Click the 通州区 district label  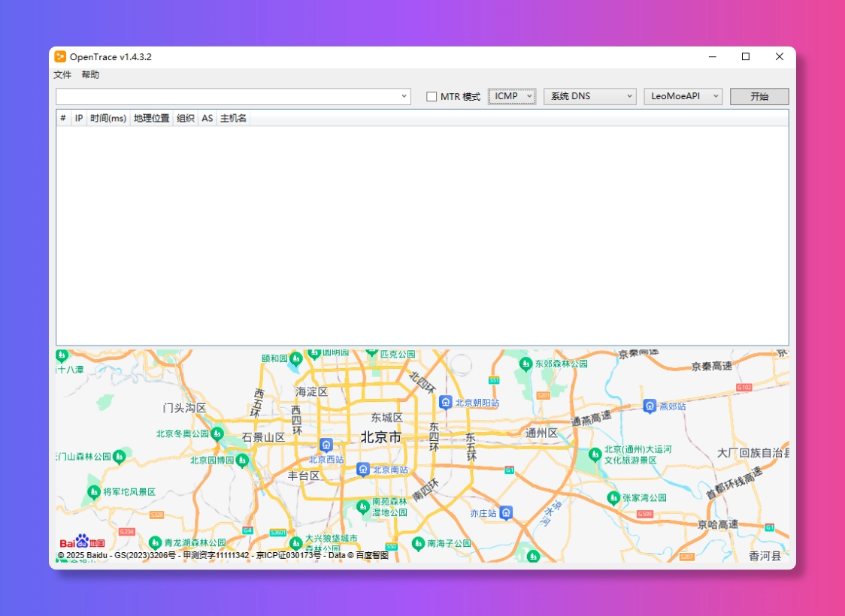tap(541, 433)
